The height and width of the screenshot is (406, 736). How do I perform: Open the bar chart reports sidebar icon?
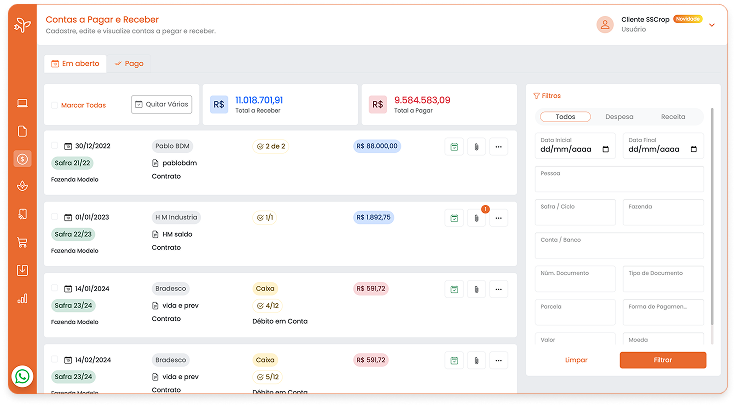[23, 298]
